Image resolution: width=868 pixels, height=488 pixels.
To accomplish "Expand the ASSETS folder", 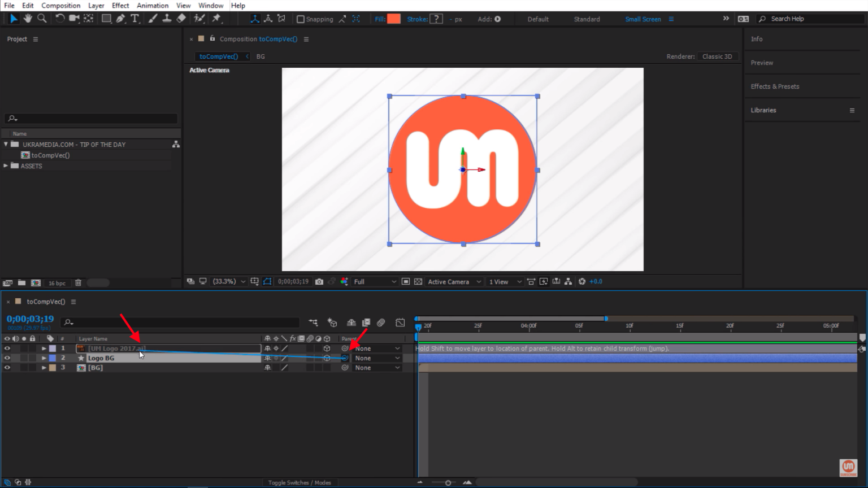I will tap(6, 166).
